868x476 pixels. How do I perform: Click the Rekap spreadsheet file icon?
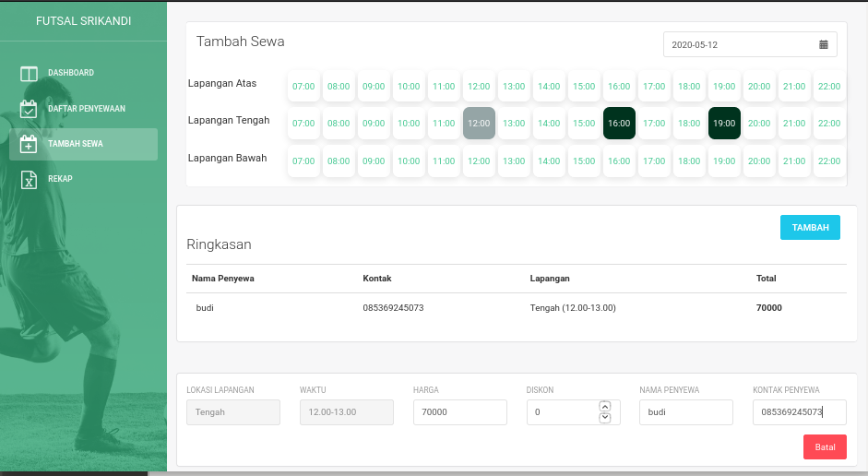pos(29,179)
